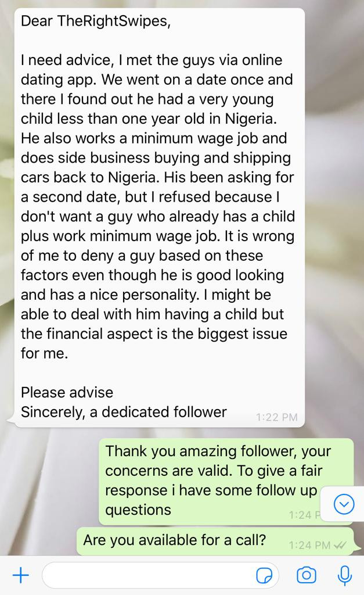This screenshot has width=364, height=595.
Task: Tap the 'Dear TheRightSwipes,' greeting line
Action: [96, 21]
